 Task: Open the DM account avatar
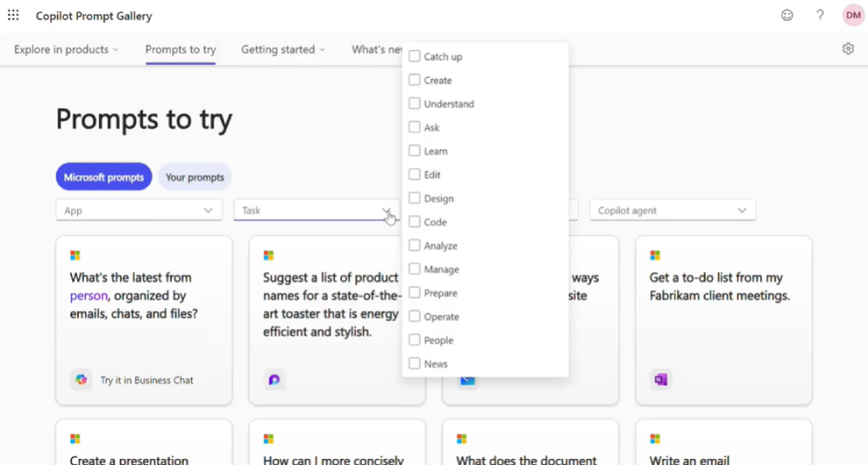pyautogui.click(x=853, y=16)
